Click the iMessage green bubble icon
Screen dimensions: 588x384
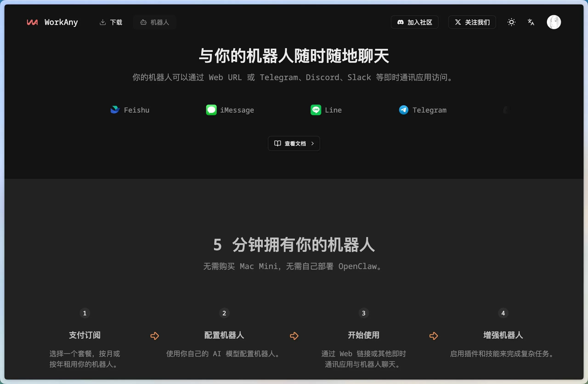tap(211, 110)
